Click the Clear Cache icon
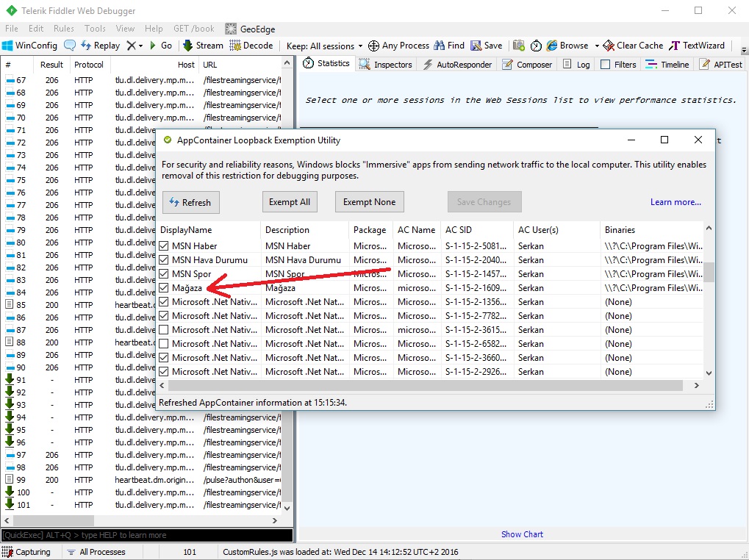The image size is (749, 560). (609, 46)
